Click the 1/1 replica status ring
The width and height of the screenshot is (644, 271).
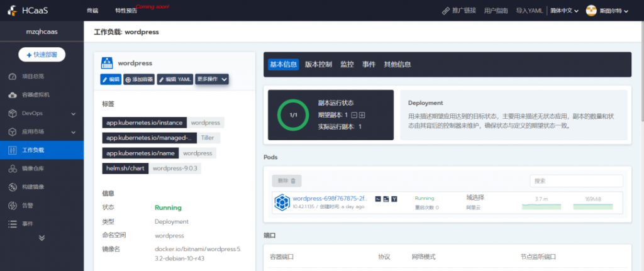coord(293,115)
